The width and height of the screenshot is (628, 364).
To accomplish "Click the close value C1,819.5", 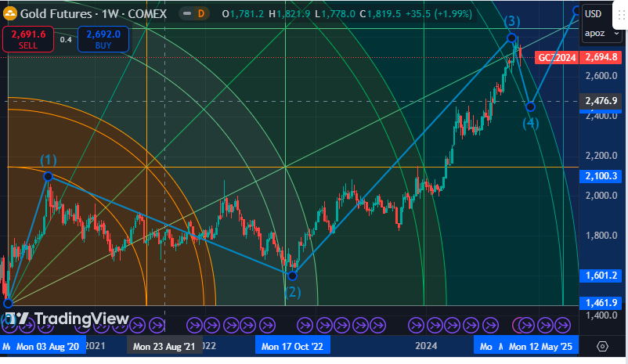I will pyautogui.click(x=380, y=14).
